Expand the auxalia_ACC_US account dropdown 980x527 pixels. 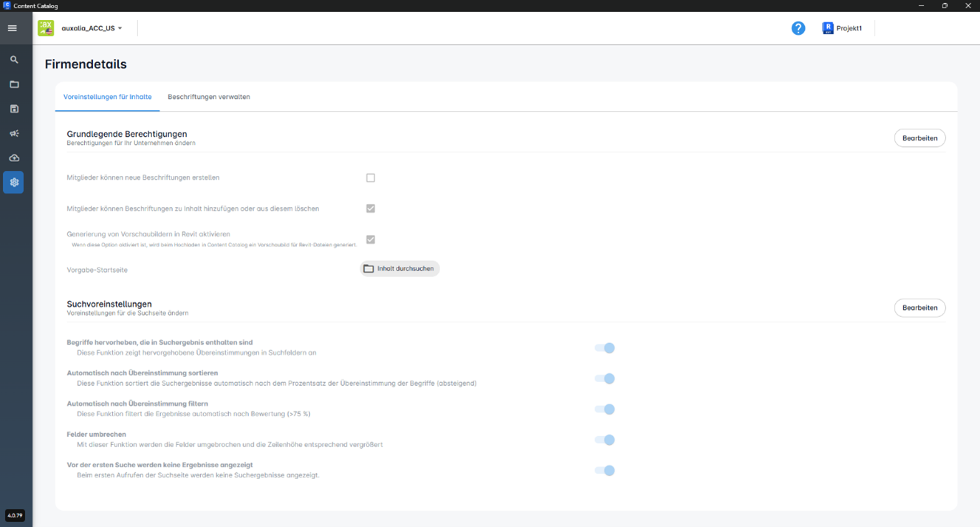(92, 28)
